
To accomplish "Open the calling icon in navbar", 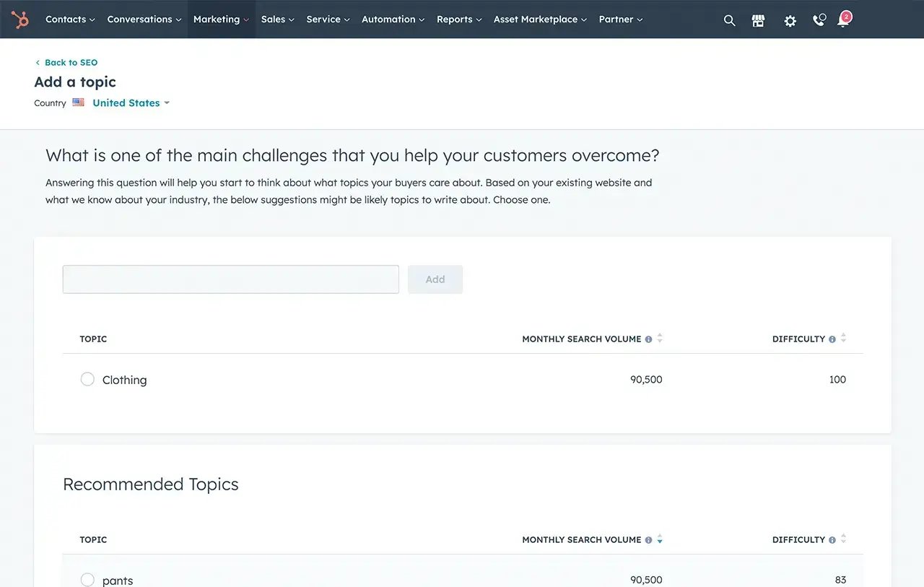I will click(818, 20).
